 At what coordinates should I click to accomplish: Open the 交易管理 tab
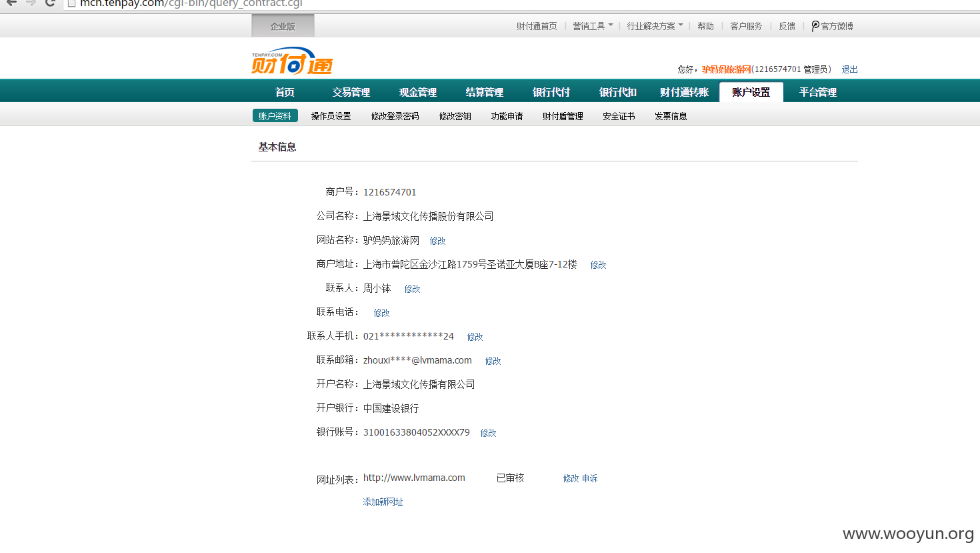(351, 92)
